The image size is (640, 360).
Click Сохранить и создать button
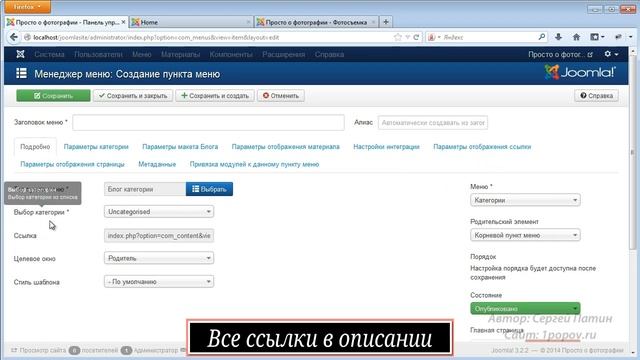[x=215, y=96]
